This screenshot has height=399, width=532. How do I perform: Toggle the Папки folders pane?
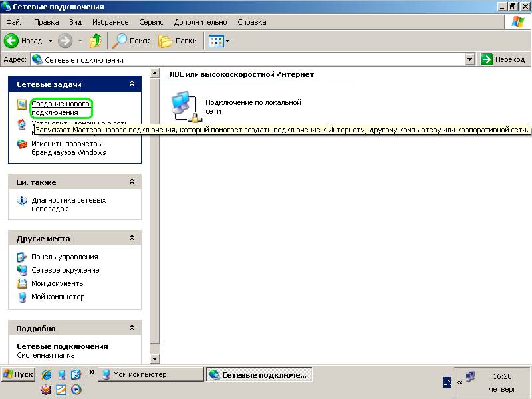coord(178,41)
